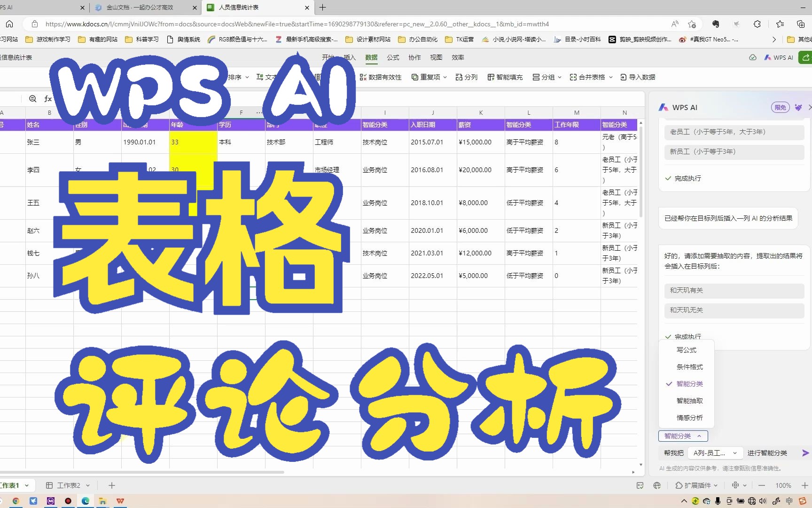Open browser favorites list icon
812x508 pixels.
(780, 24)
